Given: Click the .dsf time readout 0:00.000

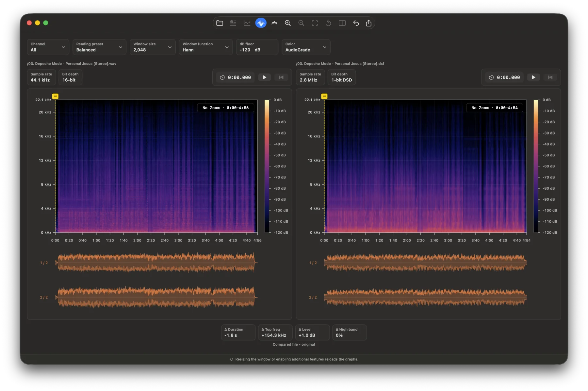Looking at the screenshot, I should pos(508,77).
